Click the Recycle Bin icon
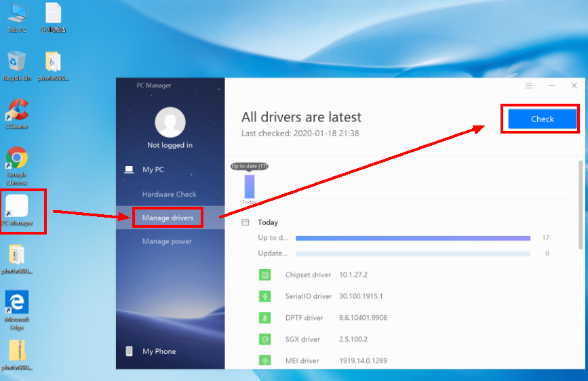The height and width of the screenshot is (381, 588). (16, 62)
